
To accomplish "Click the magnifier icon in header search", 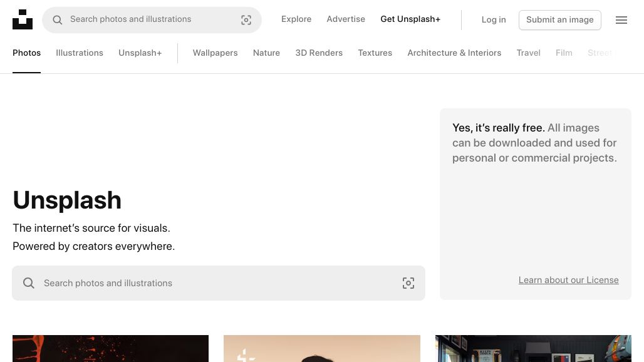I will (58, 19).
